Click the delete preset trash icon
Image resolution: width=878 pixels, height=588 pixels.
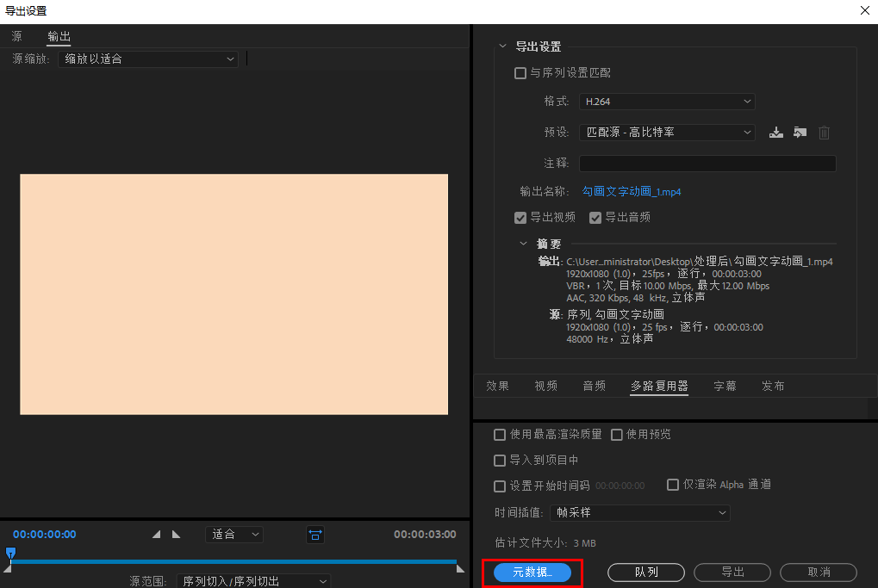click(824, 133)
